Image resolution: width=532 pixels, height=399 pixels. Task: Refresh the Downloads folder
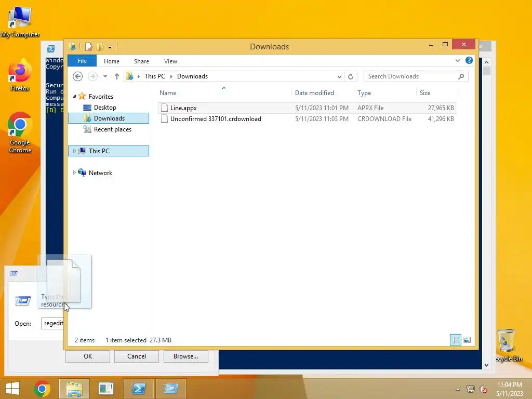[351, 77]
